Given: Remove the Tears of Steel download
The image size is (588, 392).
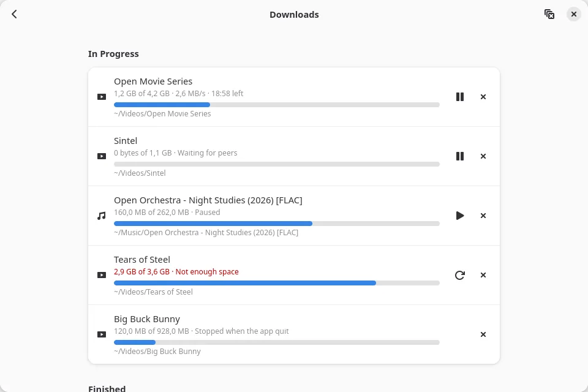Looking at the screenshot, I should 483,275.
